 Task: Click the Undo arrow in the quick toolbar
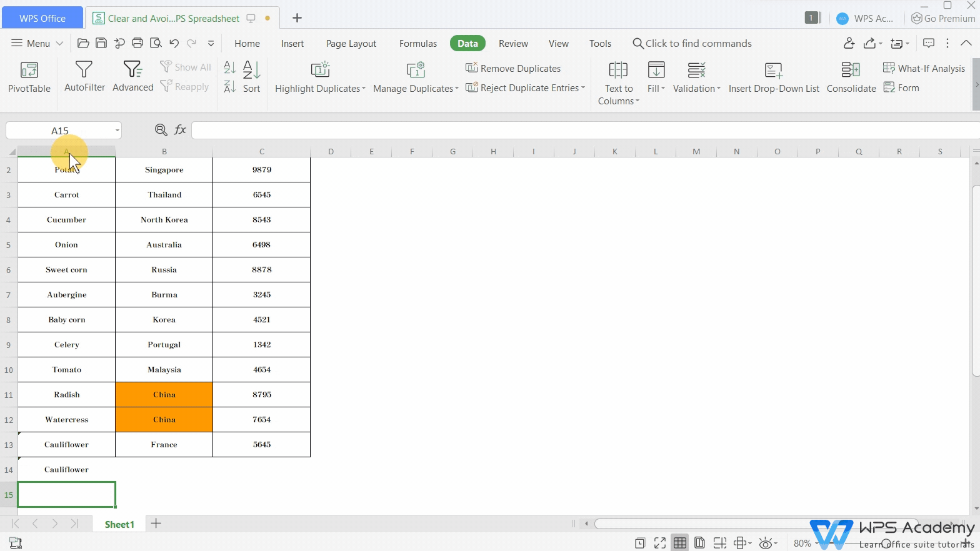174,43
